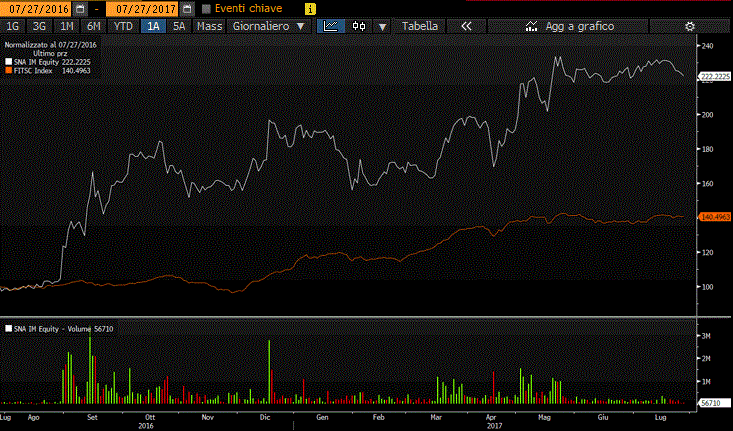Select the candlestick chart icon
The image size is (733, 431).
[x=358, y=26]
